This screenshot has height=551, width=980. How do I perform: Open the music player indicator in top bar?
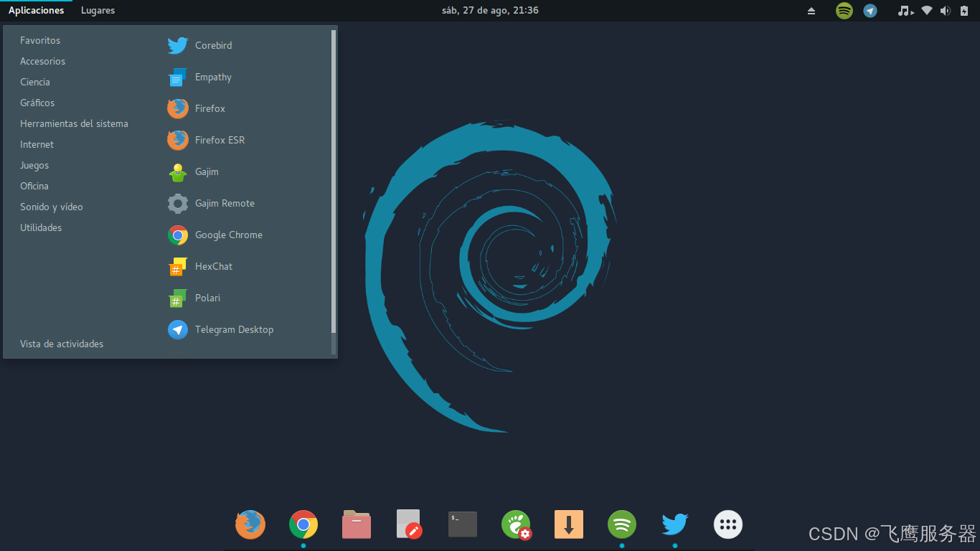(906, 11)
